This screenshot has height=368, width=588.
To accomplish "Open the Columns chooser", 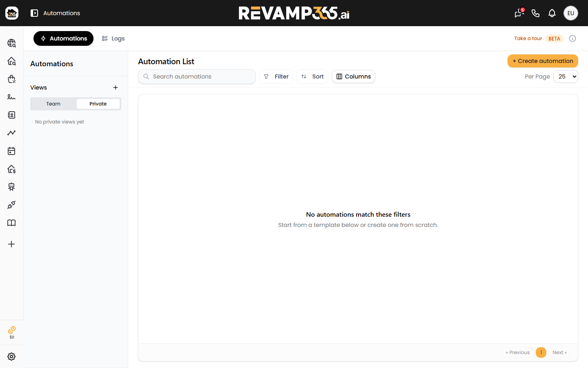I will coord(353,76).
